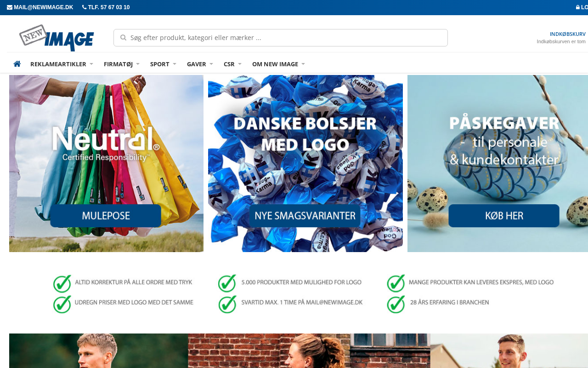
Task: Click the magnifier icon in the search box
Action: pyautogui.click(x=123, y=38)
